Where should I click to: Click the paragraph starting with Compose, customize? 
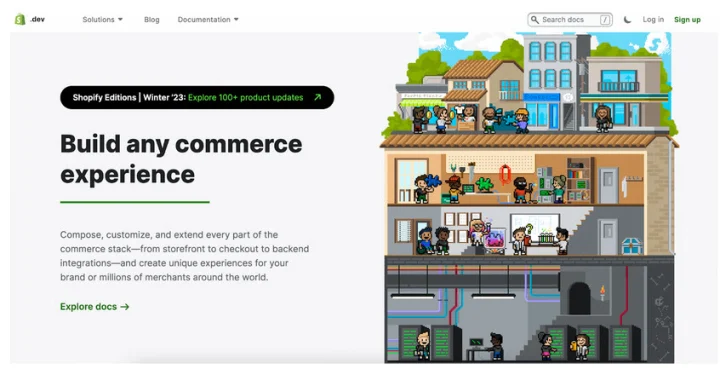tap(185, 256)
